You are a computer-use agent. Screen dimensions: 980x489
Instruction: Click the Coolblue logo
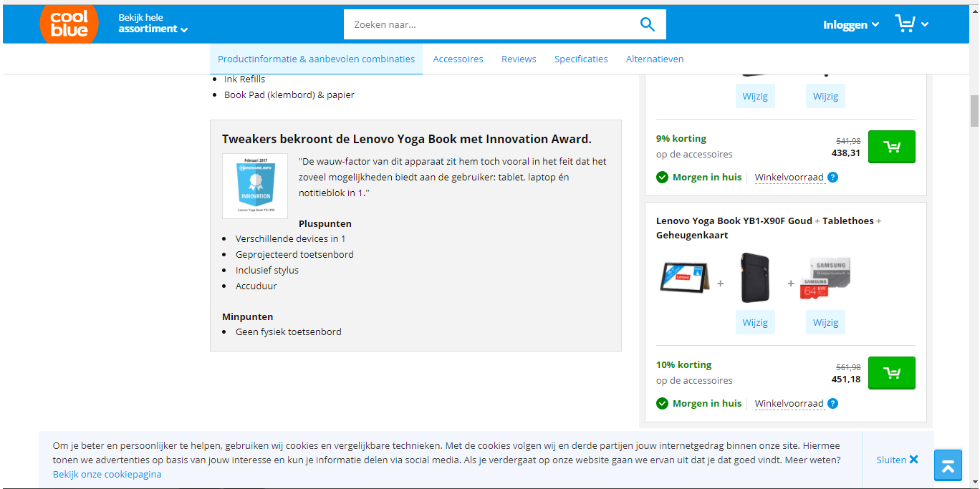(x=69, y=24)
